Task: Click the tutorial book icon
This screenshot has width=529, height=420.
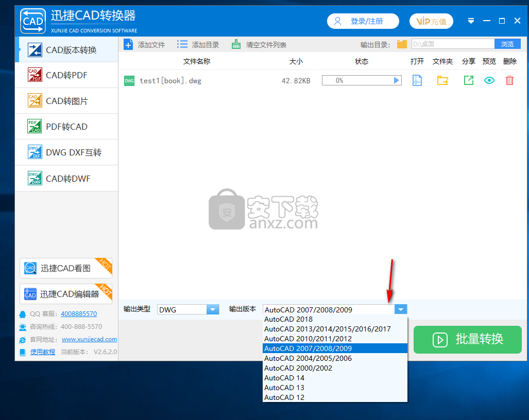Action: click(23, 352)
